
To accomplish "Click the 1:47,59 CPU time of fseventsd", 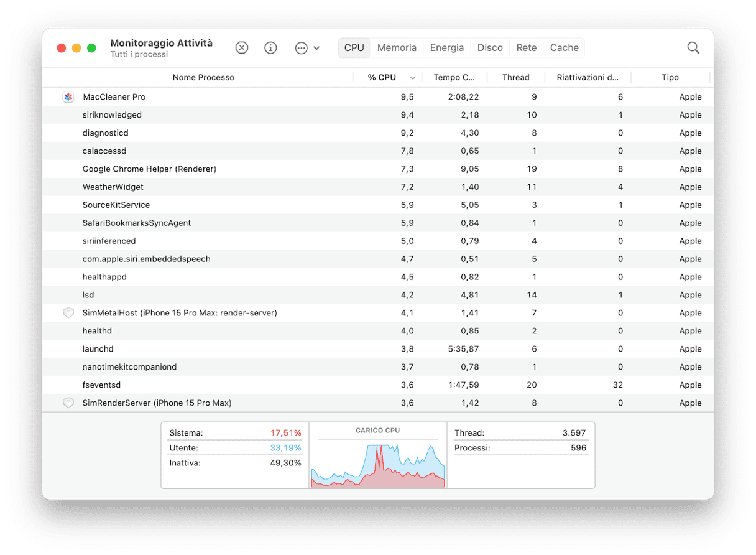I will click(x=463, y=385).
